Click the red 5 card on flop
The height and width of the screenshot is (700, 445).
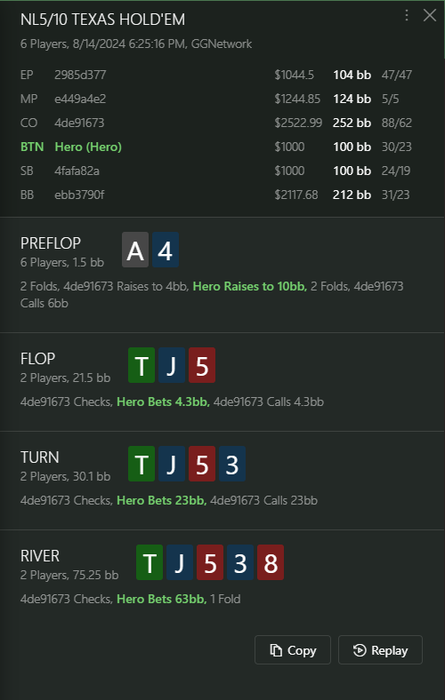202,365
